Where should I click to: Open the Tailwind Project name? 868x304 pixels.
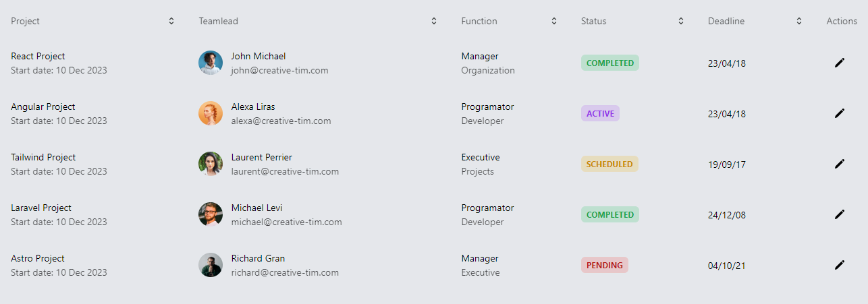(43, 157)
